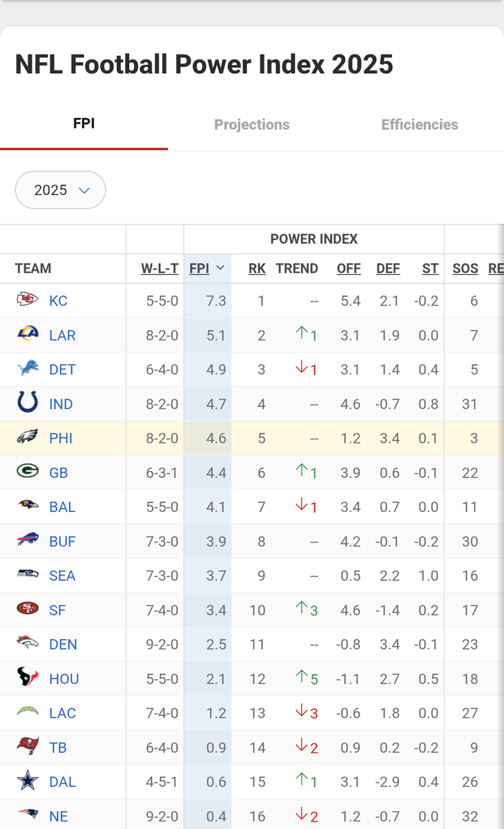Sort by the OFF column header
Viewport: 504px width, 829px height.
(348, 269)
